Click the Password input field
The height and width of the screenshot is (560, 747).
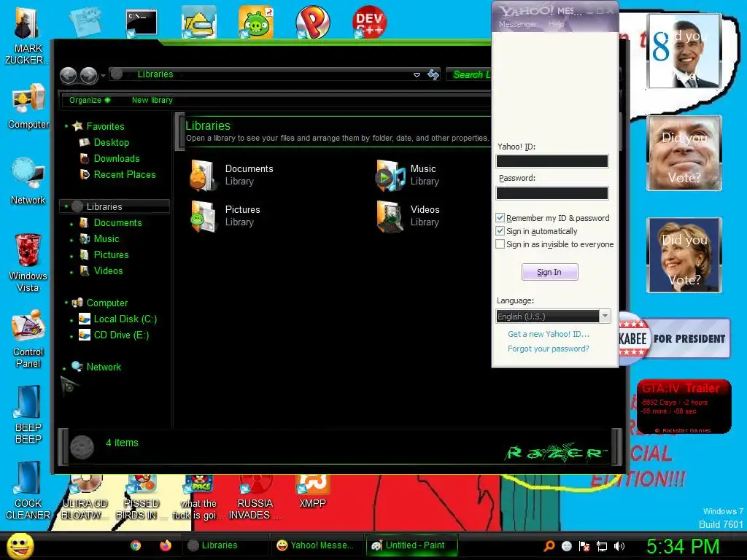pyautogui.click(x=552, y=192)
